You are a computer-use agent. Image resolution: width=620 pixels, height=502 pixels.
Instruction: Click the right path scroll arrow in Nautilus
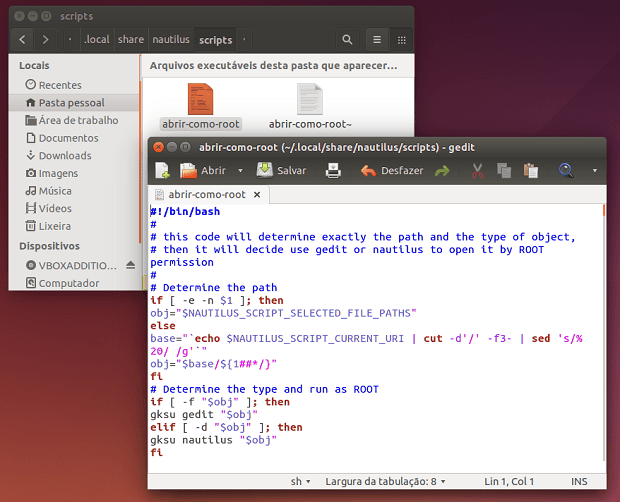coord(244,40)
